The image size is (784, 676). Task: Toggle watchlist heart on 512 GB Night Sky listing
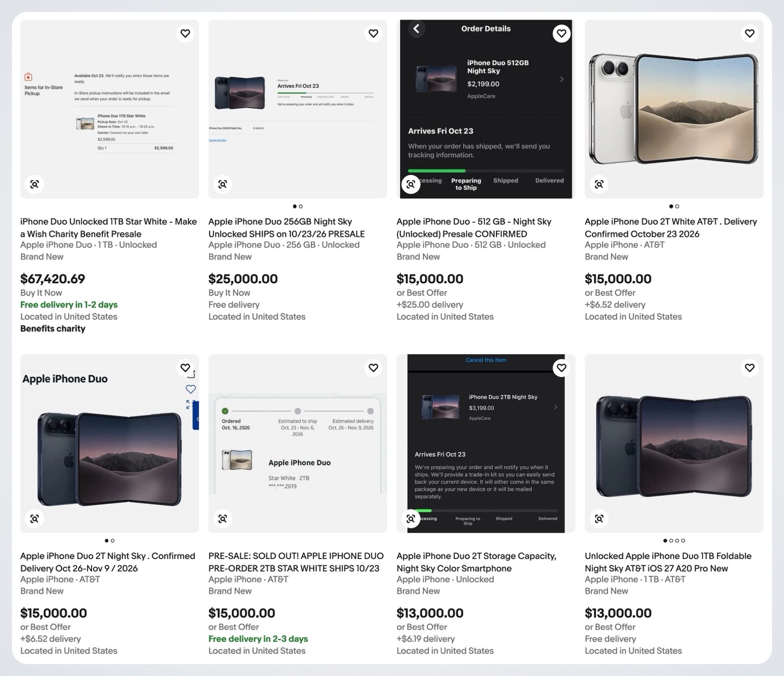561,34
